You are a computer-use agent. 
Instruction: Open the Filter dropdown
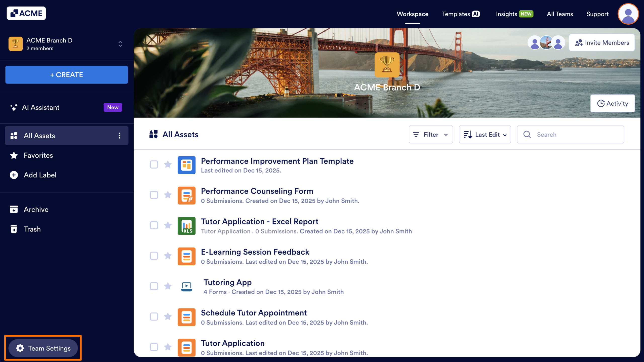[x=431, y=135]
